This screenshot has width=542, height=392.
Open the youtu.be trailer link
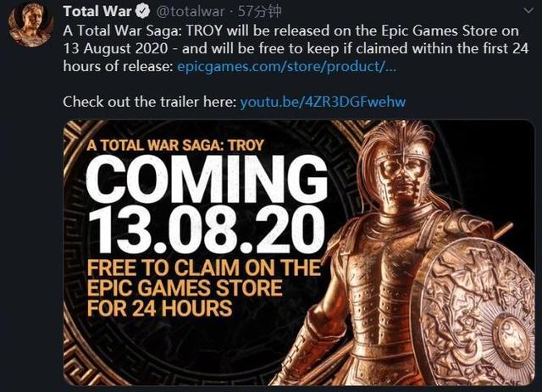pyautogui.click(x=323, y=102)
